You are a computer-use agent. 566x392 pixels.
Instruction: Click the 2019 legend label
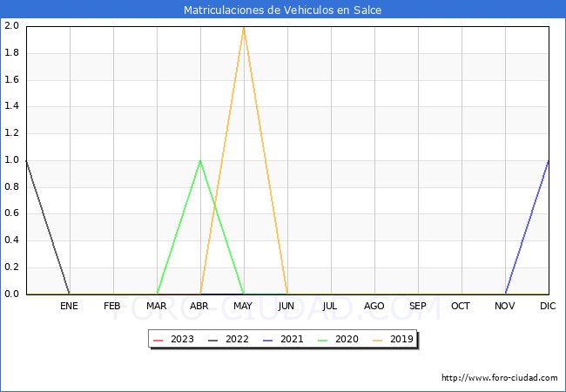(x=401, y=340)
